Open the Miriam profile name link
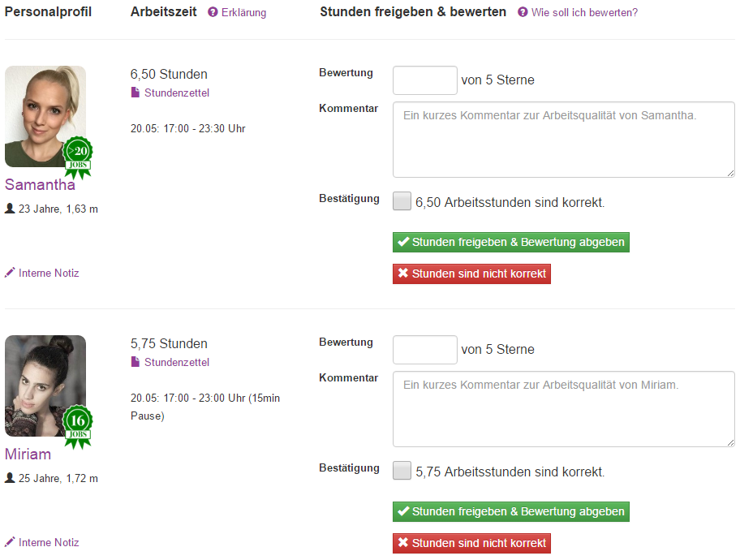This screenshot has height=560, width=740. (28, 454)
